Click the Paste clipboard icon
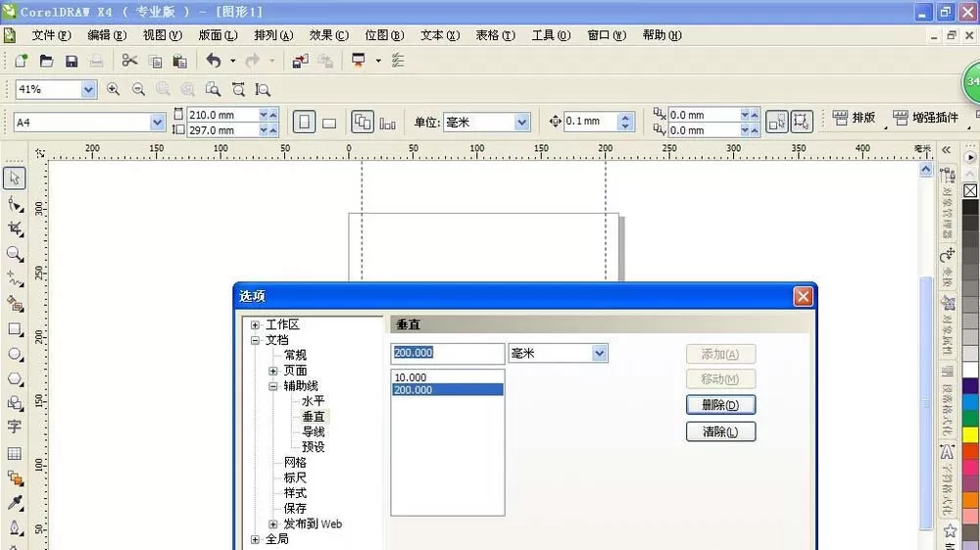980x550 pixels. (180, 61)
